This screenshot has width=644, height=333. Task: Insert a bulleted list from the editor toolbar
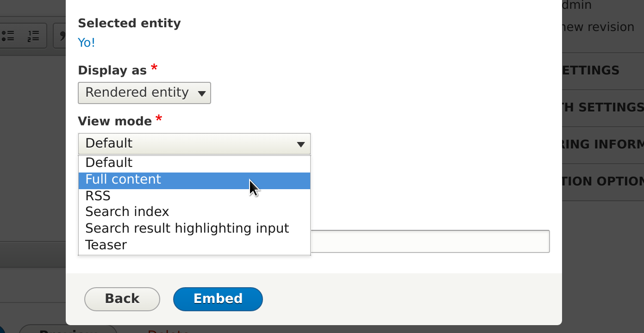[8, 36]
